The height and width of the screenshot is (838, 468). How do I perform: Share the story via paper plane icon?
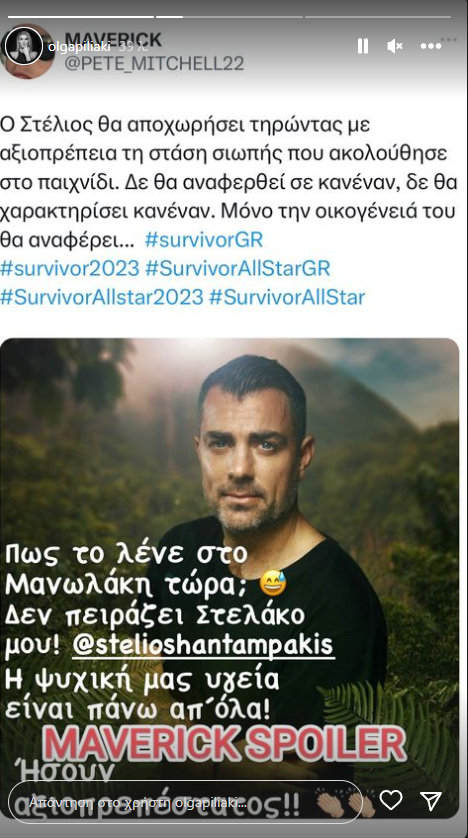(431, 800)
